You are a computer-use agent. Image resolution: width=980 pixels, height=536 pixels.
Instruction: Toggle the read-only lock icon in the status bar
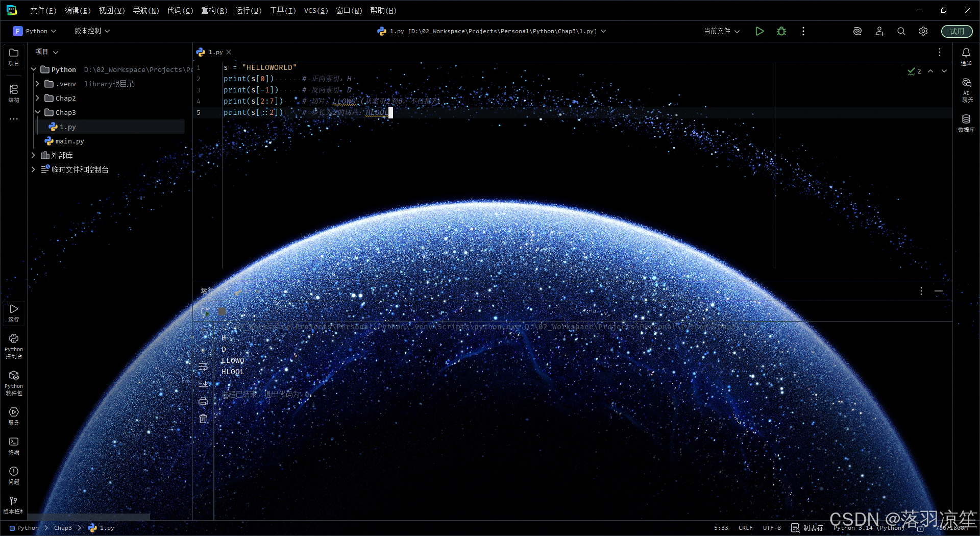(x=920, y=528)
